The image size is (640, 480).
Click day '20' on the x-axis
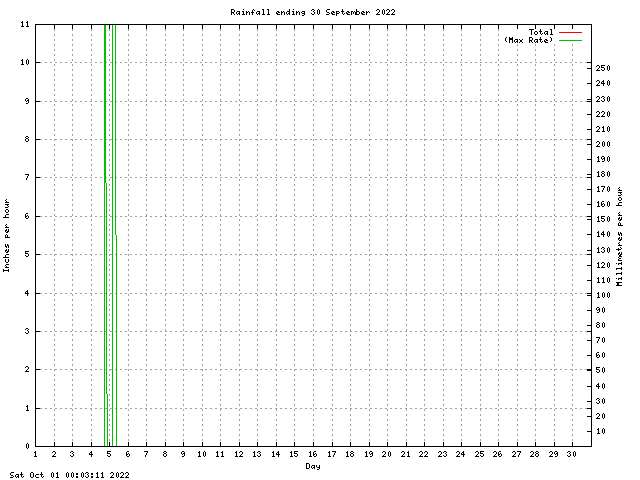pyautogui.click(x=387, y=454)
